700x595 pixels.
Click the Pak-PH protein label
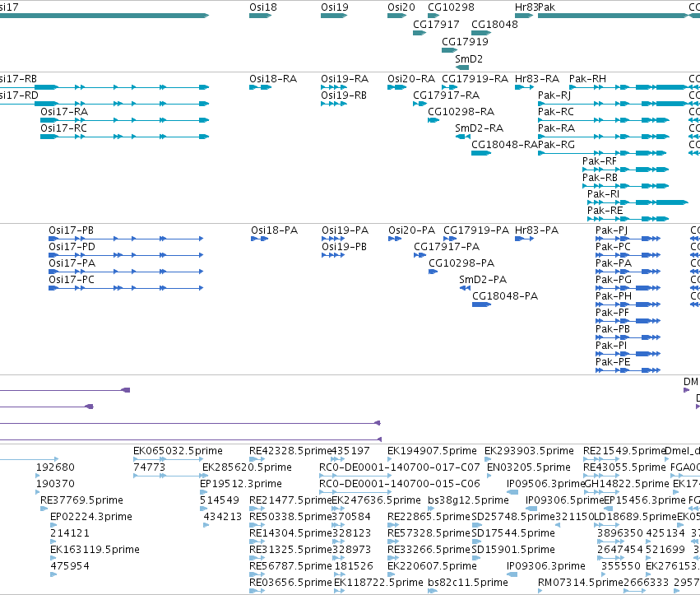tap(614, 297)
